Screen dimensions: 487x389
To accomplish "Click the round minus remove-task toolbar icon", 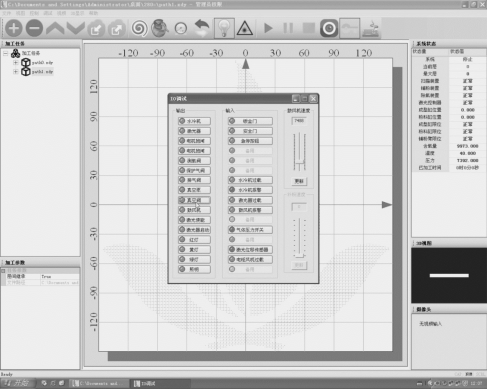I will (34, 28).
